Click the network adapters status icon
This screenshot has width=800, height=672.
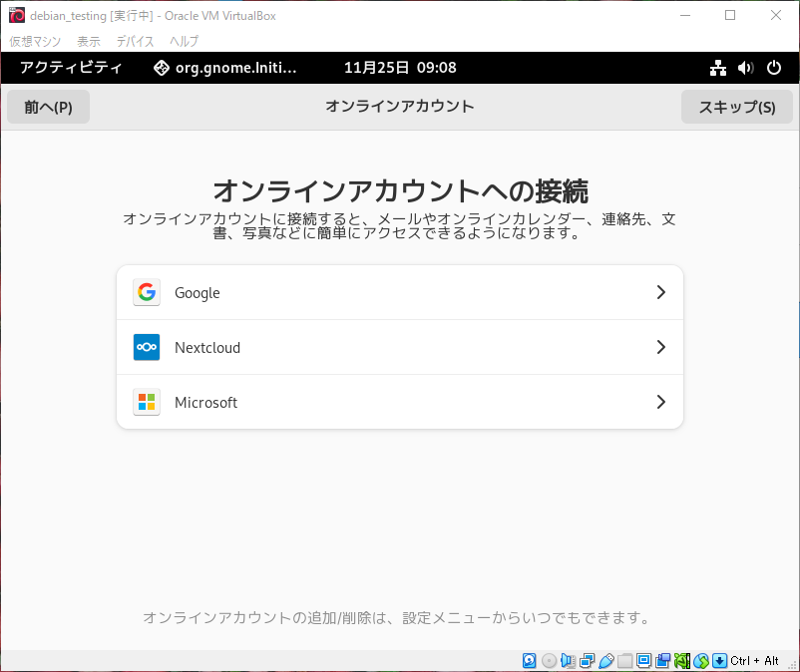(x=588, y=661)
